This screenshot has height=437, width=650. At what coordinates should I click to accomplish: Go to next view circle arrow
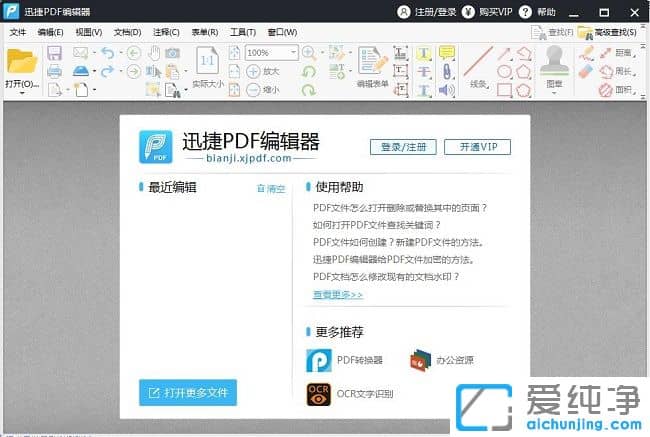(133, 71)
